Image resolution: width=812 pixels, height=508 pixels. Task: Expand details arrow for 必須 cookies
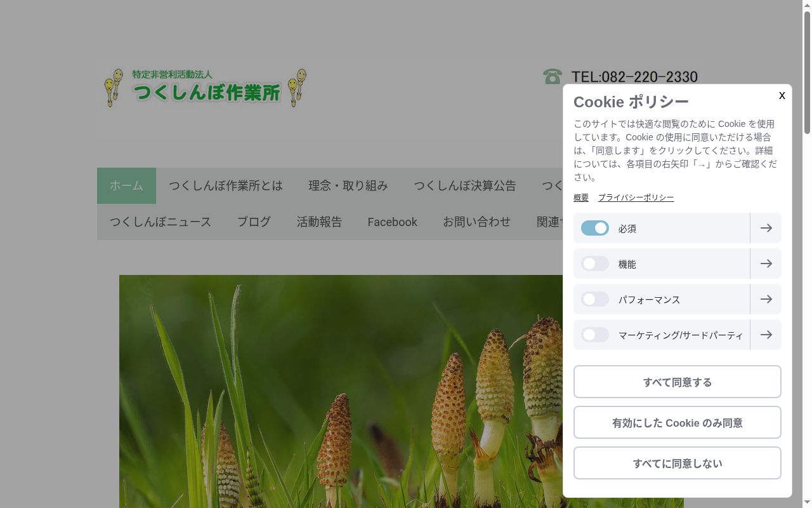point(766,228)
